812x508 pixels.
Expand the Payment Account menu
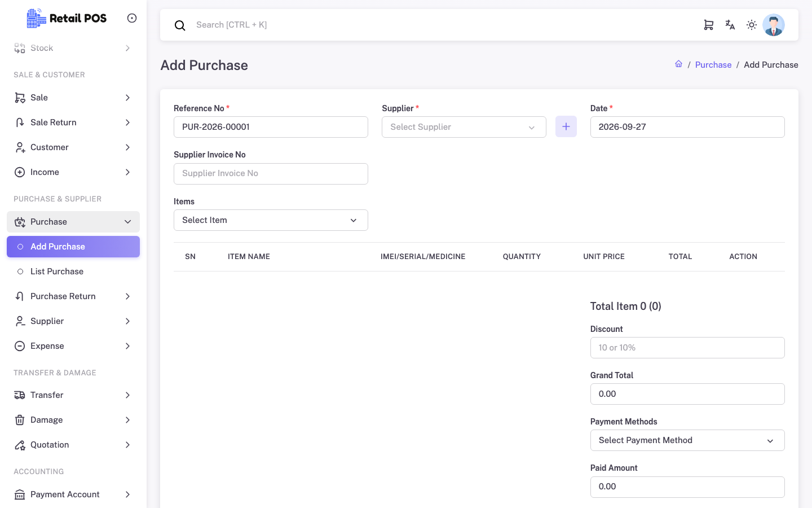[73, 494]
